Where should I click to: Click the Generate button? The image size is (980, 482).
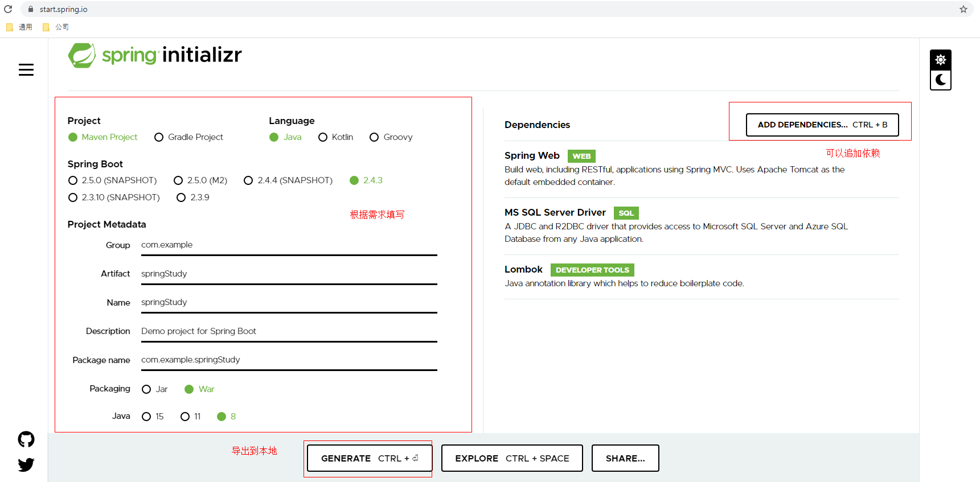pyautogui.click(x=368, y=458)
